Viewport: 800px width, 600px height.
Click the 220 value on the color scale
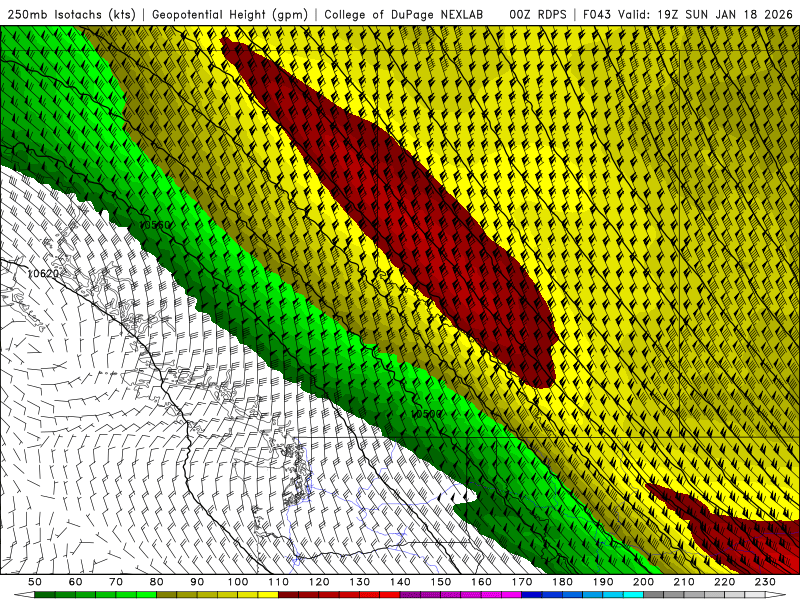click(724, 582)
